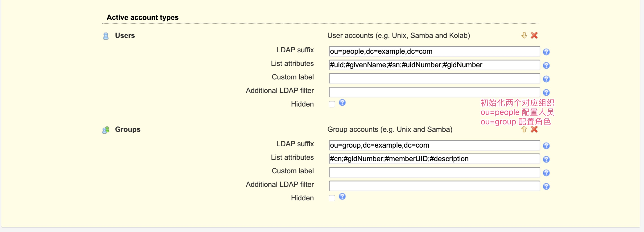This screenshot has width=644, height=232.
Task: Click the Users LDAP suffix input field
Action: click(x=434, y=52)
